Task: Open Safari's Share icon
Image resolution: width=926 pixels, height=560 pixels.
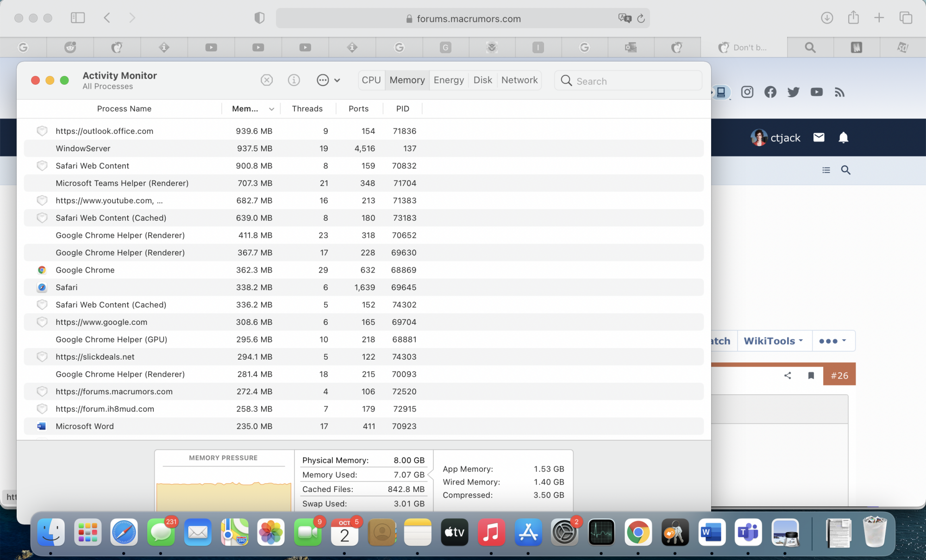Action: 853,18
